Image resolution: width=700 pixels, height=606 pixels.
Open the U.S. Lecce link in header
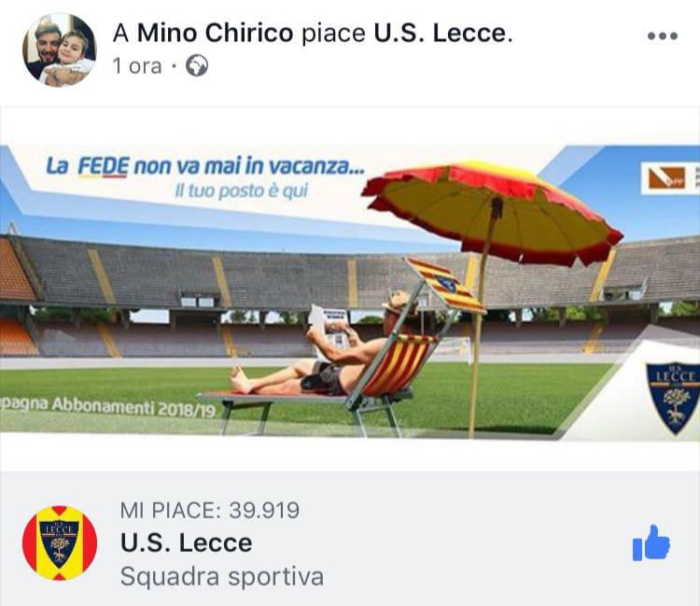[x=440, y=33]
